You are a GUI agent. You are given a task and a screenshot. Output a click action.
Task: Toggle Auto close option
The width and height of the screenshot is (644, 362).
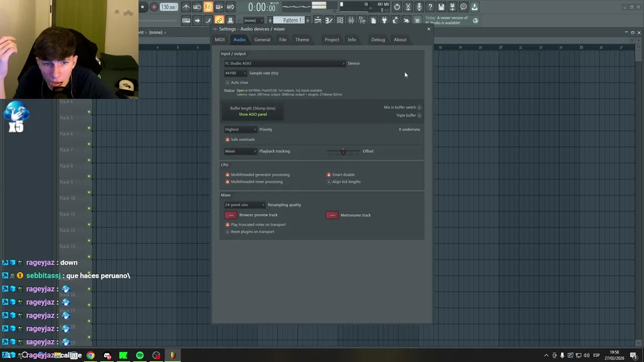237,82
